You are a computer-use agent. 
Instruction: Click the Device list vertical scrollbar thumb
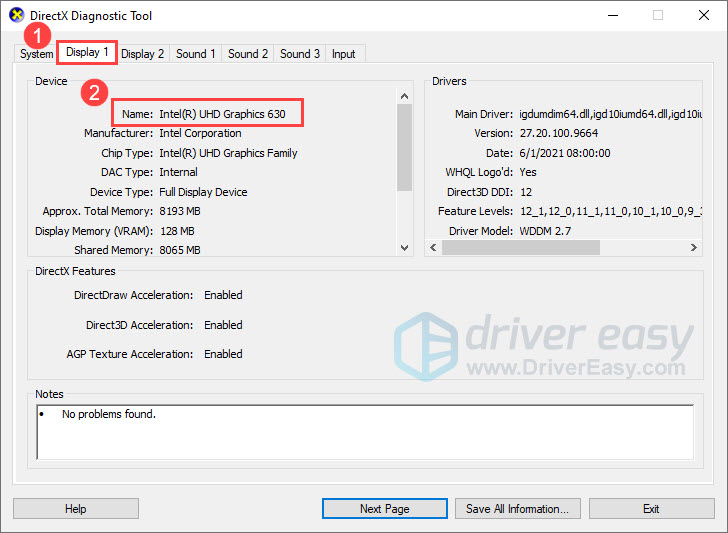404,148
